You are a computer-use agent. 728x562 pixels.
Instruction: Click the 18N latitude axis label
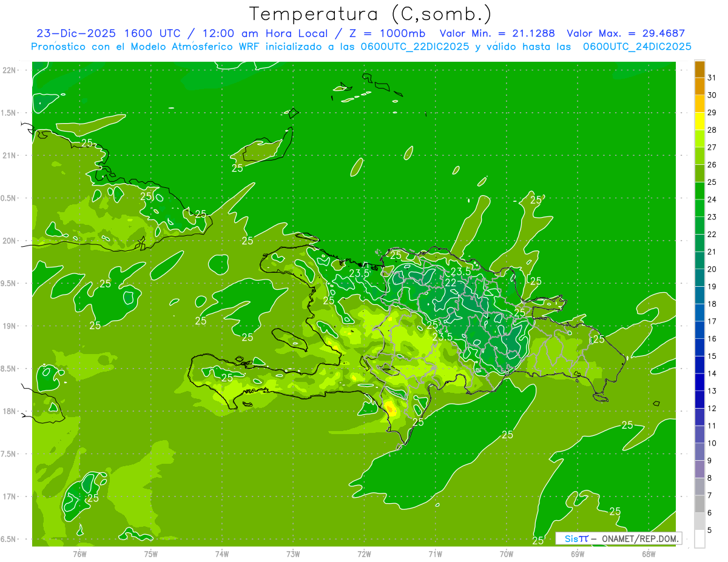(10, 411)
